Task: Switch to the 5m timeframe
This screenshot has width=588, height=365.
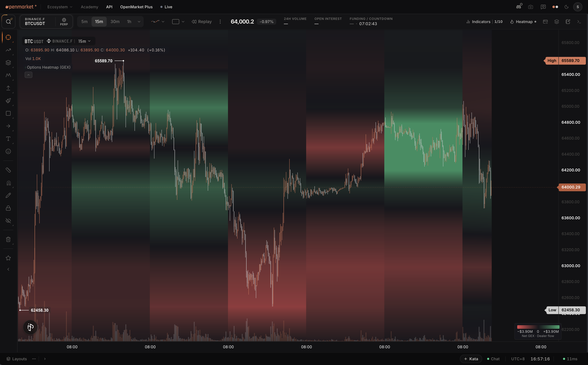Action: [85, 21]
